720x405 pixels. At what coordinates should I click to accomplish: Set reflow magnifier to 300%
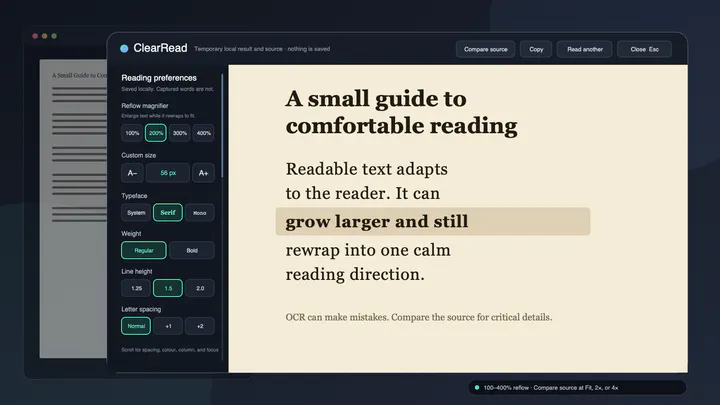180,133
